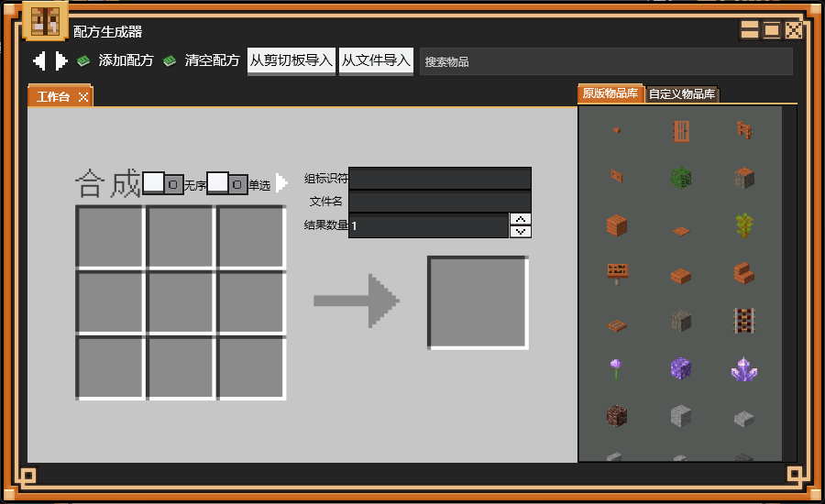Maximize the 配方生成器 window
The height and width of the screenshot is (504, 825).
771,30
